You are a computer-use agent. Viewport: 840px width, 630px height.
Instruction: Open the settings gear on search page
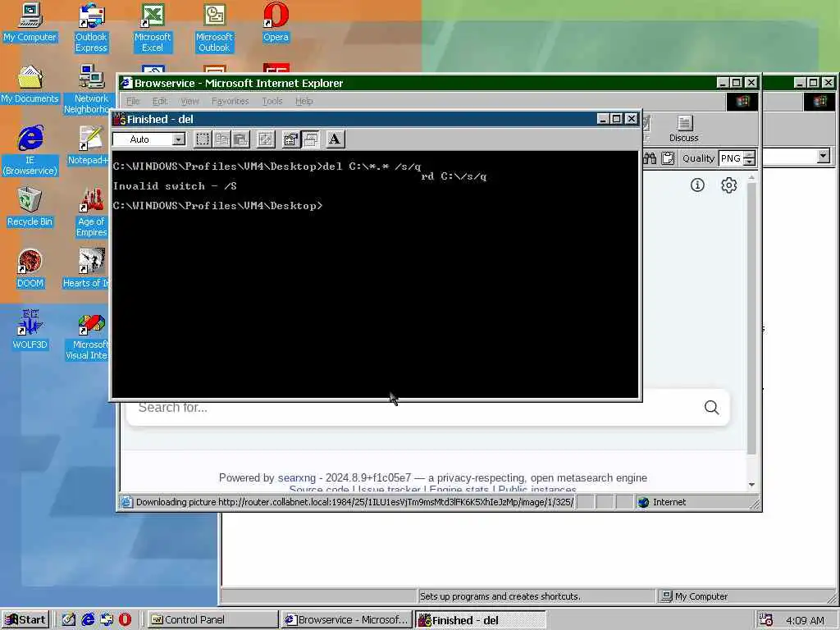(728, 185)
